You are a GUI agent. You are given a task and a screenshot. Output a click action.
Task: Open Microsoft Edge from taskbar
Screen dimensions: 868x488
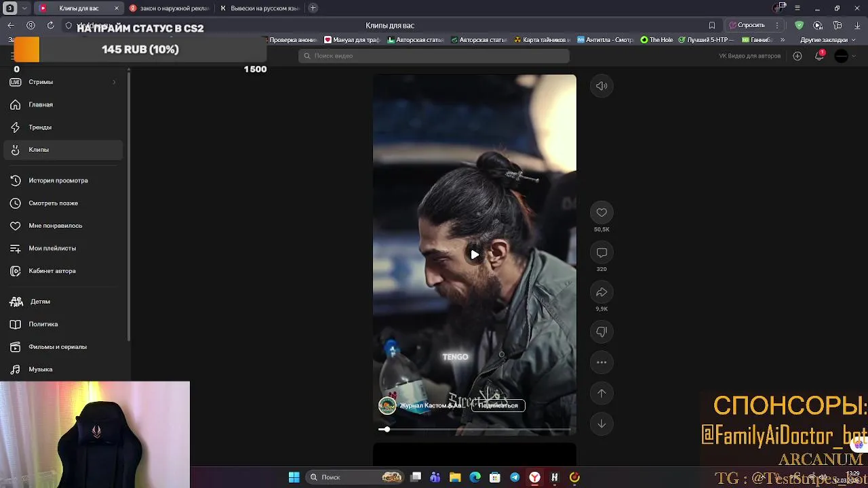click(x=475, y=477)
